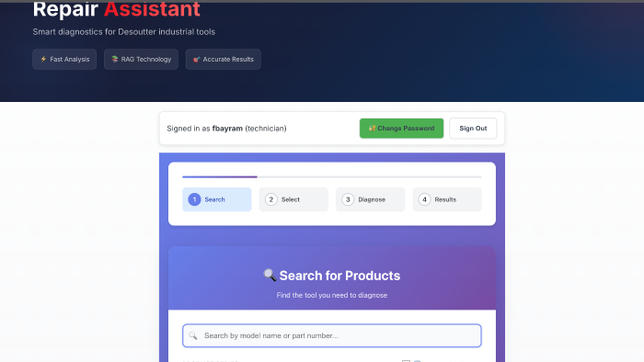
Task: Click the 'Signed in as fbayram (technician)' text
Action: click(x=226, y=129)
